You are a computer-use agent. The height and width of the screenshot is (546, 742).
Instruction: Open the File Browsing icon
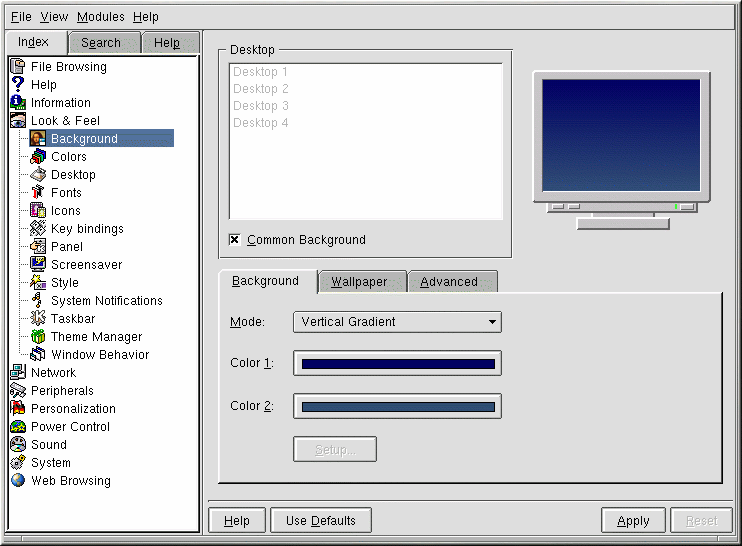(17, 67)
